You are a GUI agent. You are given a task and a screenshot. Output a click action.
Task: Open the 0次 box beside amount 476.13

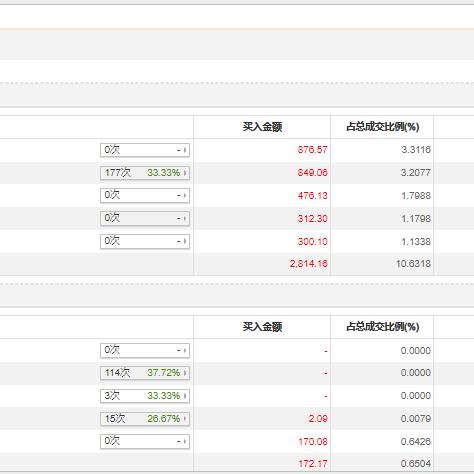(145, 195)
